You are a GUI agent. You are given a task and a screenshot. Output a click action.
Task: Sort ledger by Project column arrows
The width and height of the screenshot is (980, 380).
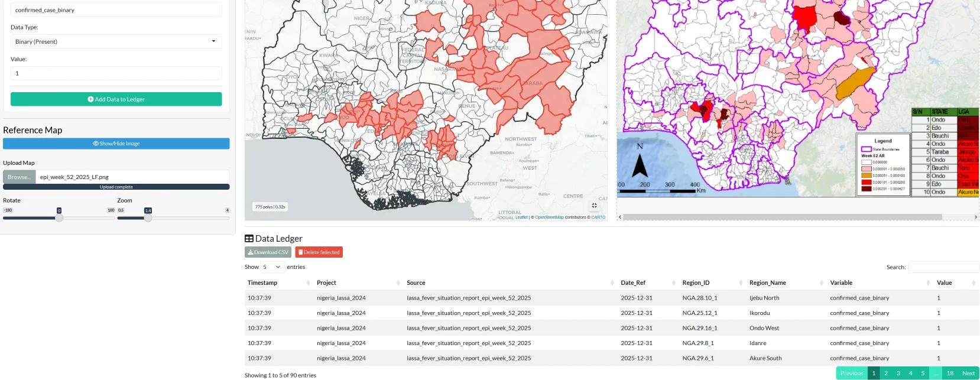tap(398, 283)
